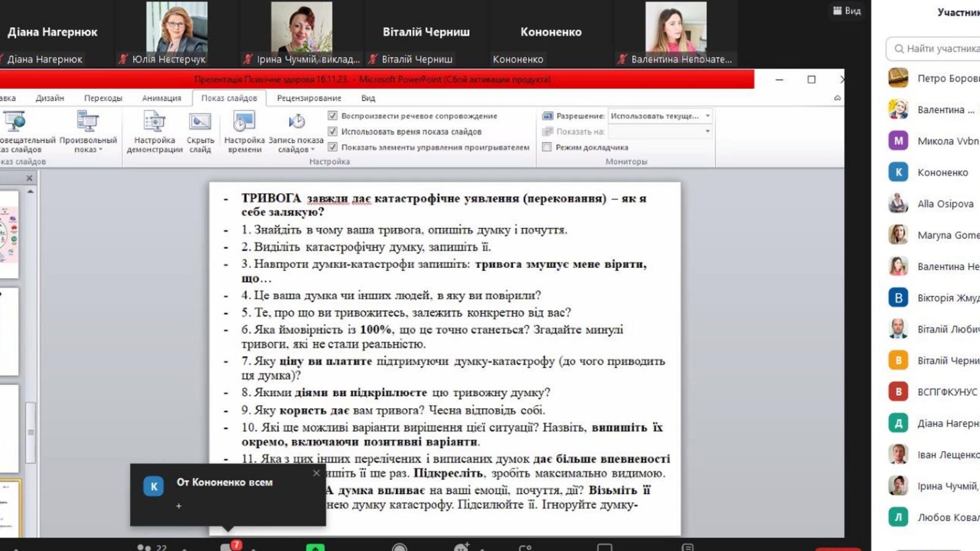Screen dimensions: 980x551
Task: Click Петро Борови participant avatar
Action: [x=899, y=78]
